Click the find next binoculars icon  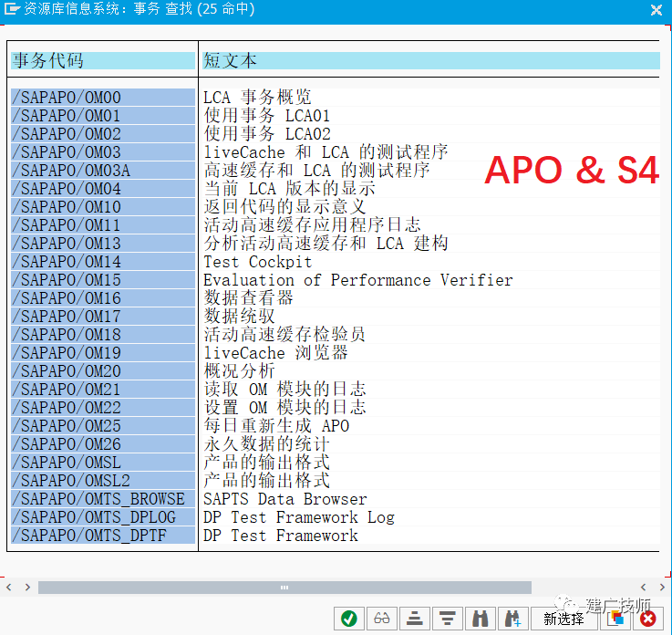click(x=512, y=619)
